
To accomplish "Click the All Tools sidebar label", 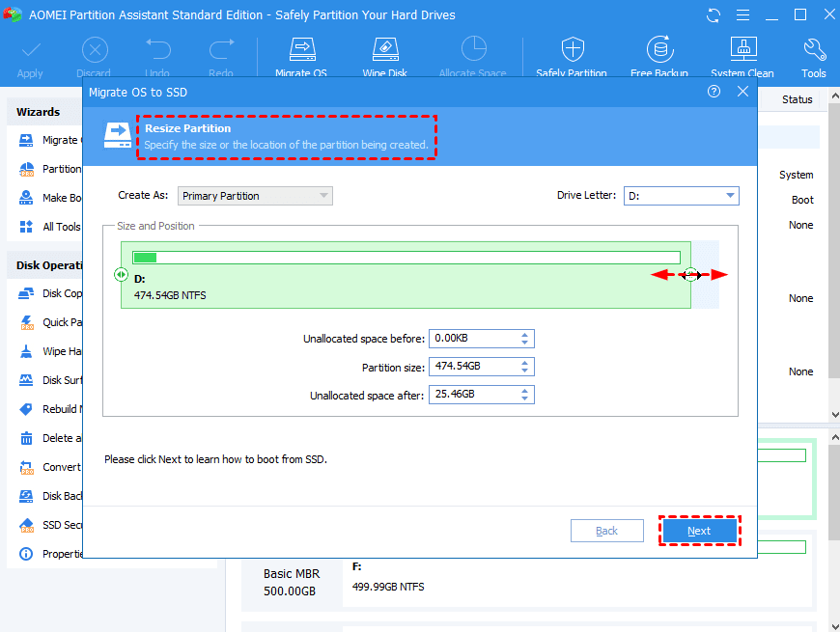I will pyautogui.click(x=62, y=227).
